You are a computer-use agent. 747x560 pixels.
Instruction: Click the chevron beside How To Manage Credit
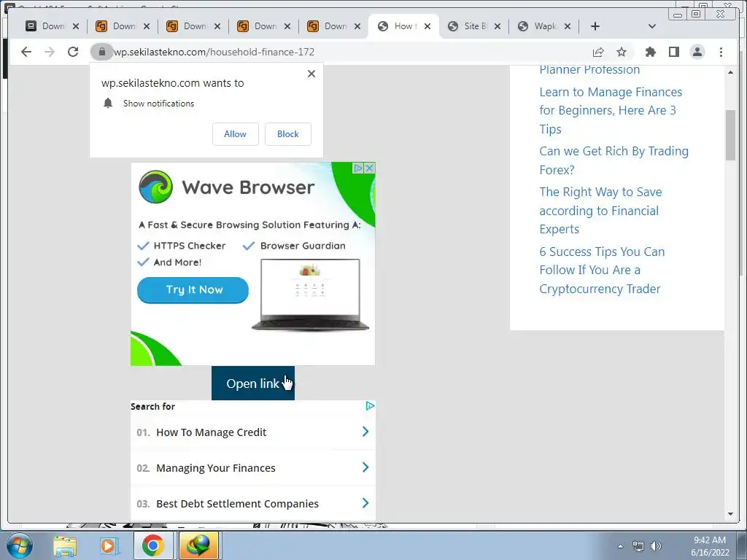pyautogui.click(x=365, y=432)
